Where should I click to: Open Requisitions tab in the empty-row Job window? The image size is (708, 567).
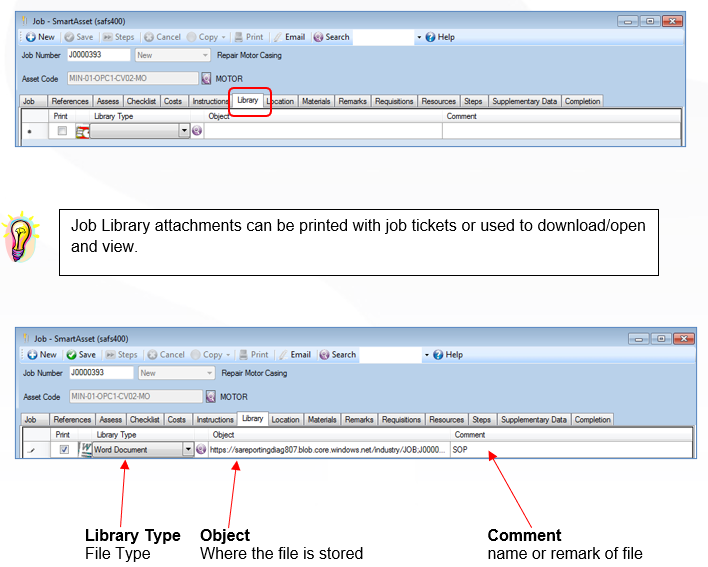[394, 101]
